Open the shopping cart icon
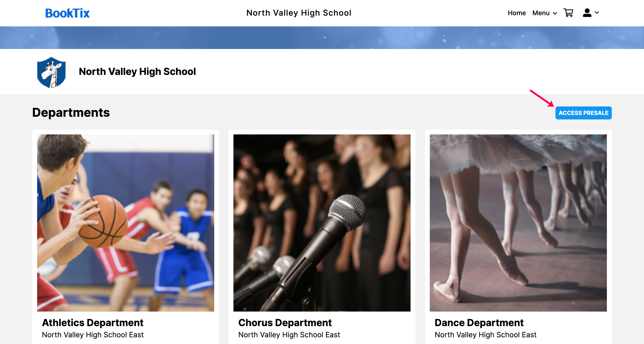Viewport: 644px width, 344px height. point(568,13)
